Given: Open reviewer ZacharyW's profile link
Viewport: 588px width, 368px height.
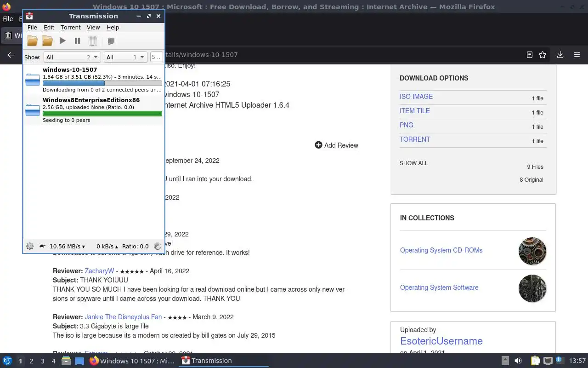Looking at the screenshot, I should pyautogui.click(x=99, y=271).
